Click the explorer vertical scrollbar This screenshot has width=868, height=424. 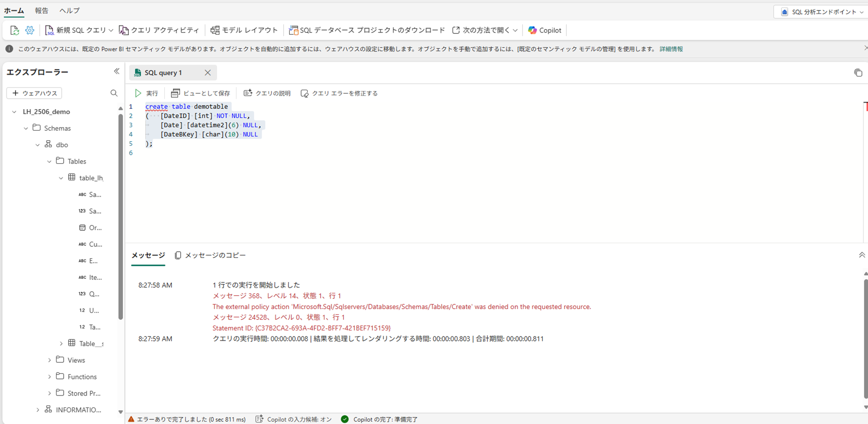coord(120,217)
